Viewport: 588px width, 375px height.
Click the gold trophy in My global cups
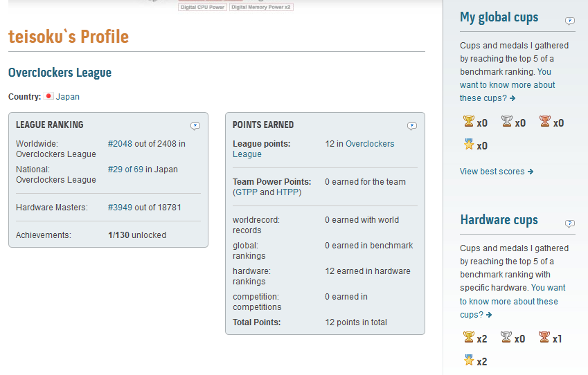(468, 122)
